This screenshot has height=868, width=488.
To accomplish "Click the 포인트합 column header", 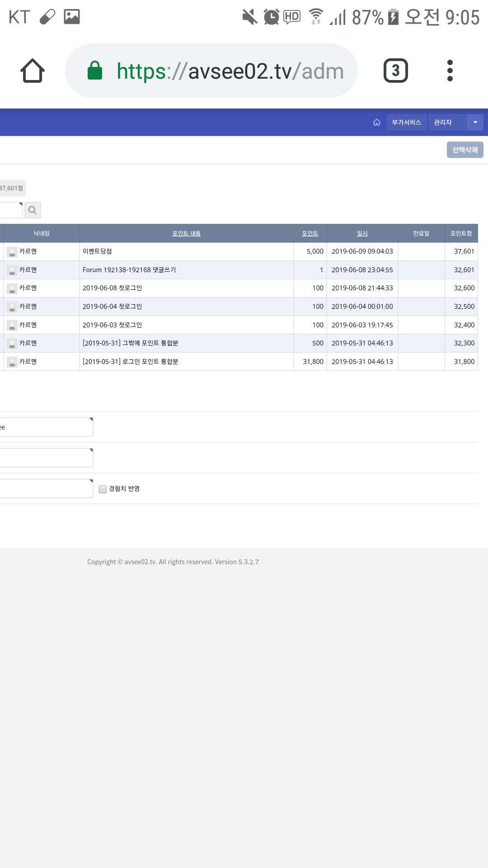I will [461, 233].
